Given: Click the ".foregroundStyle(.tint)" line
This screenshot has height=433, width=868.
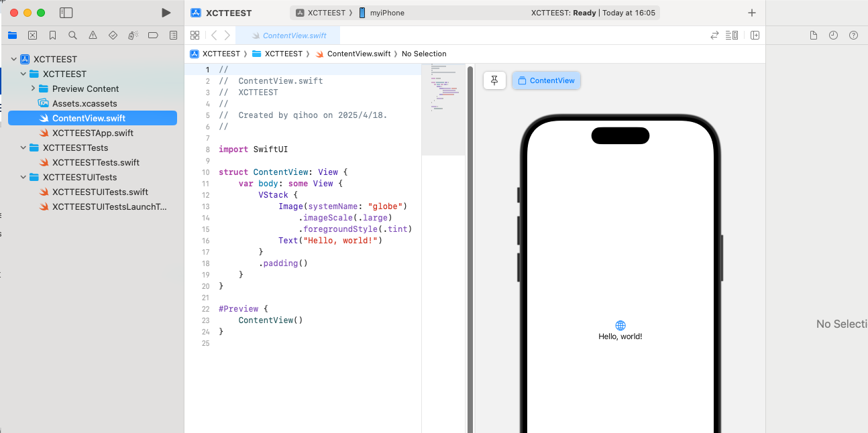Looking at the screenshot, I should click(355, 229).
